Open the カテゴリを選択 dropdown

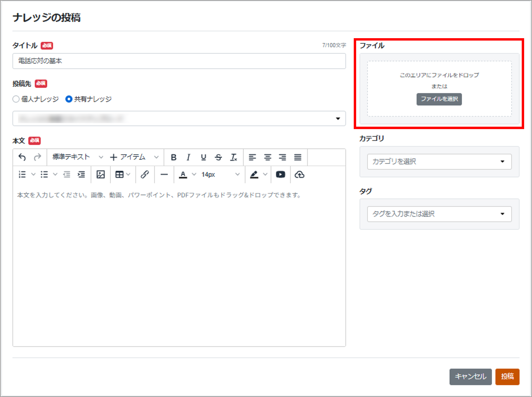click(x=439, y=161)
